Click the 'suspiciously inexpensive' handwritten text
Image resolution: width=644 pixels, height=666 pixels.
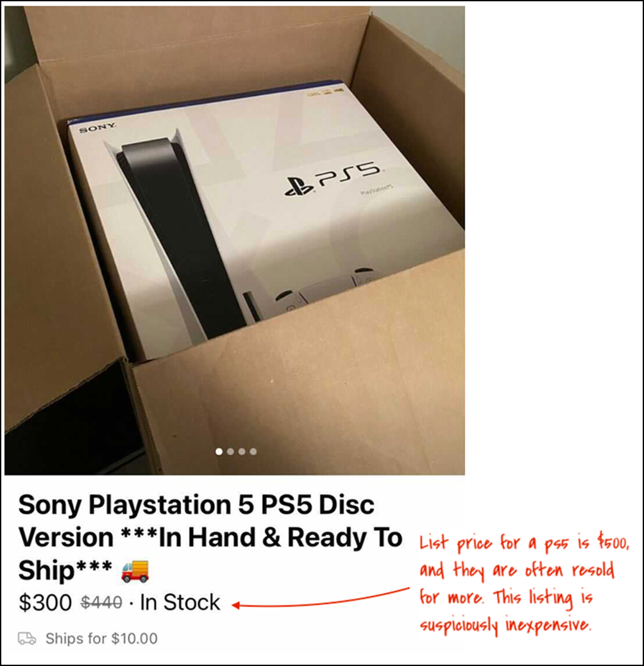(x=505, y=626)
